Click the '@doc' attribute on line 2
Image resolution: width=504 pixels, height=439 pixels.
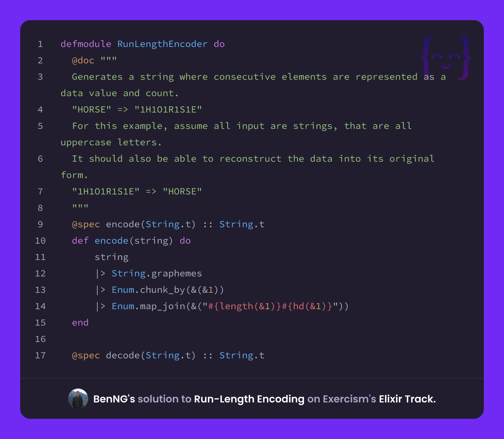[83, 60]
